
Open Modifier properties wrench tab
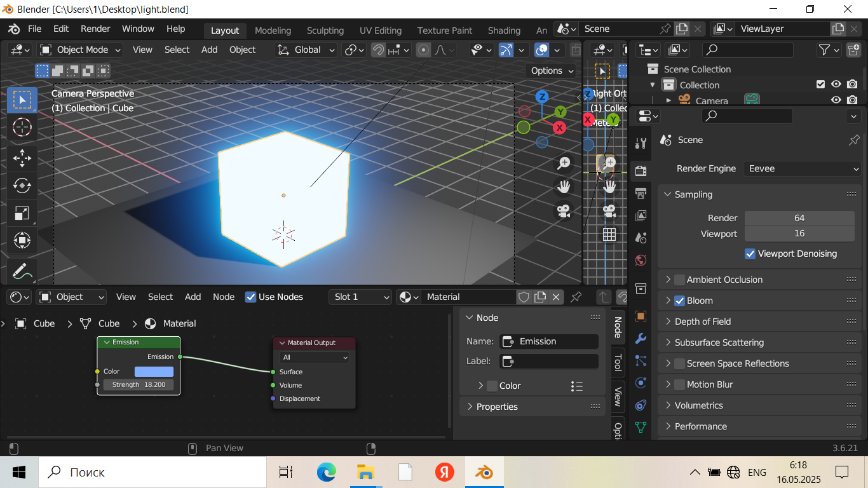point(641,338)
